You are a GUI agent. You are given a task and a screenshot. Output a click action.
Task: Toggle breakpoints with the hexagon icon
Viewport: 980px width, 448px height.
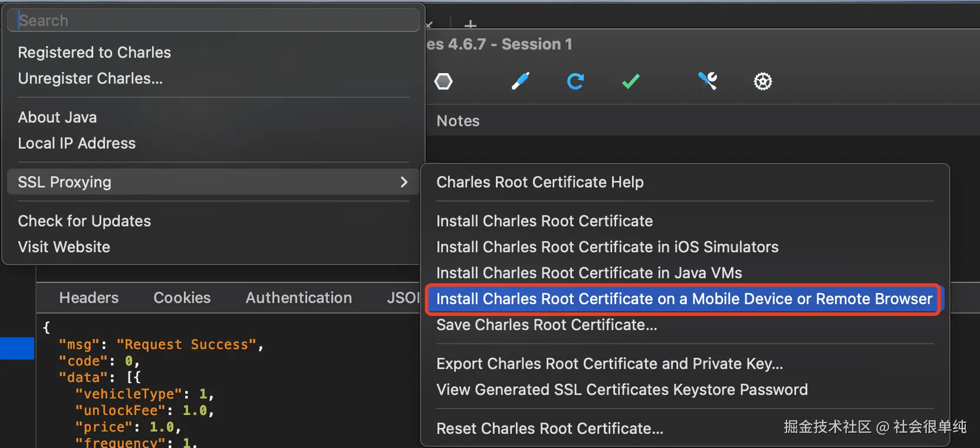click(443, 81)
